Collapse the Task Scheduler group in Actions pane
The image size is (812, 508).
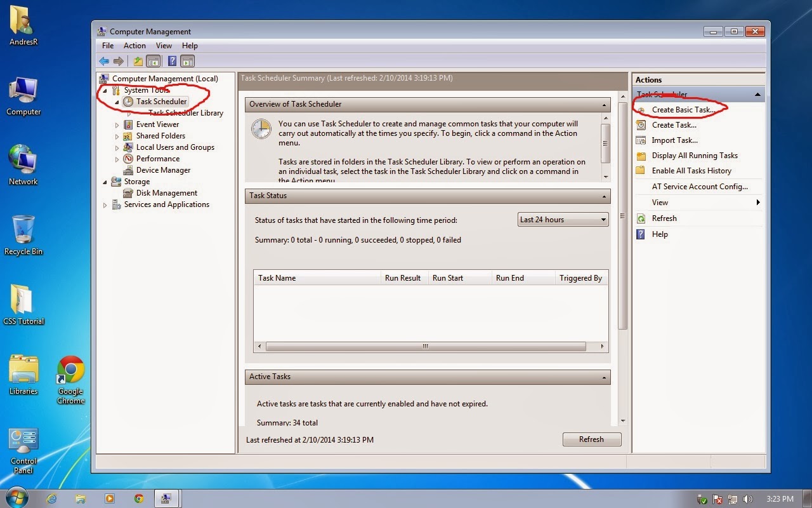click(757, 95)
